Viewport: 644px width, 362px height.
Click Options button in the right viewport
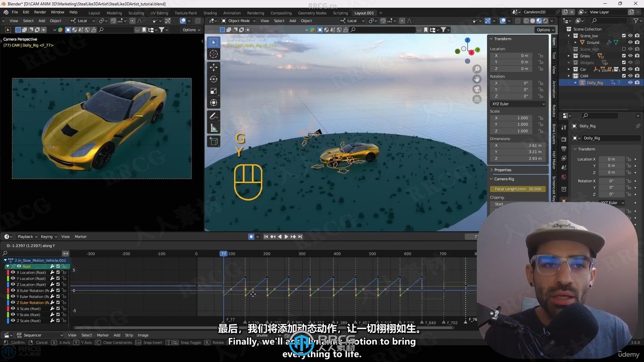point(546,30)
